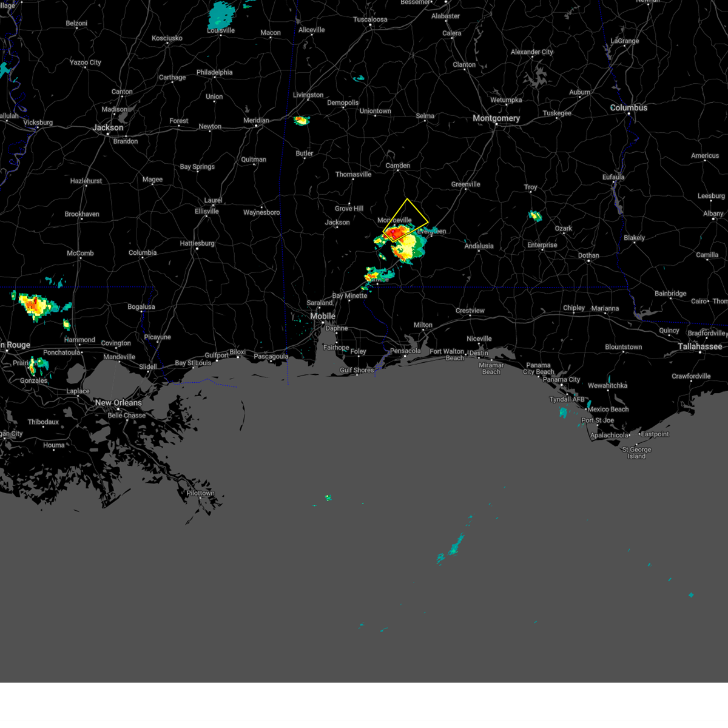The width and height of the screenshot is (728, 728).
Task: Click the Camden label
Action: 398,166
